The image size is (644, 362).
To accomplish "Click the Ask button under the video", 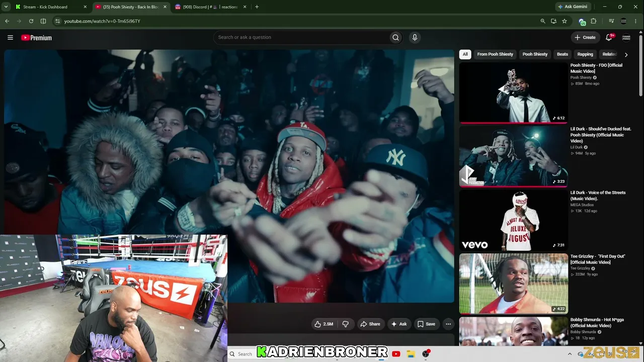I will (x=399, y=324).
